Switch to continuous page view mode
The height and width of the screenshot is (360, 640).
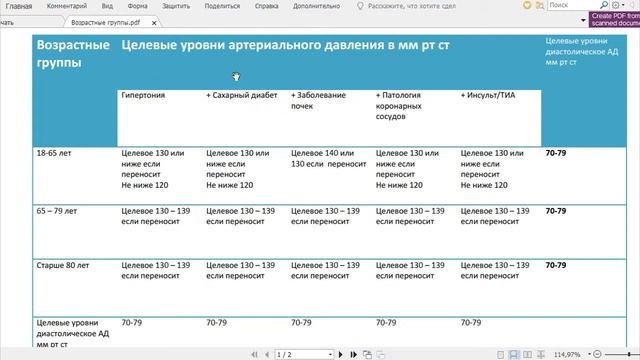513,354
